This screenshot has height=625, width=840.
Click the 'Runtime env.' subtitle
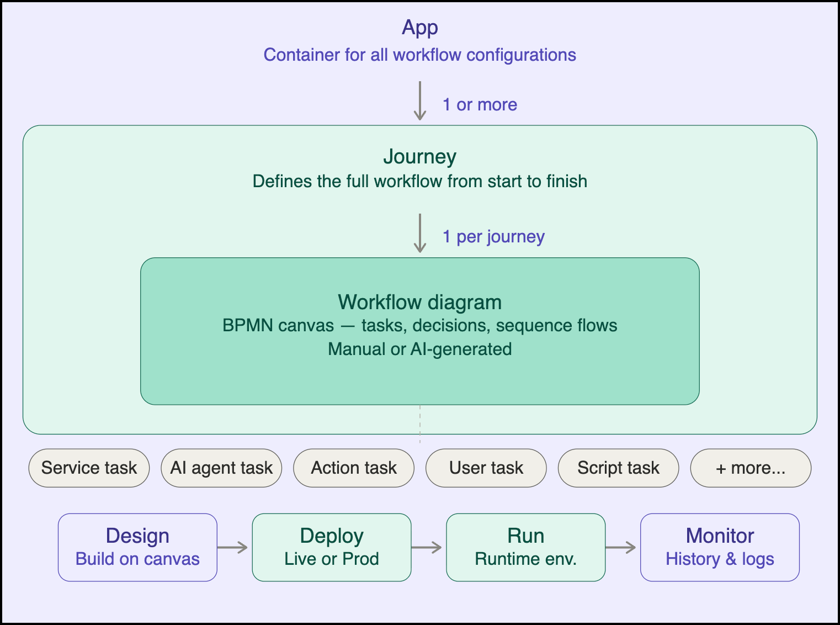[526, 559]
